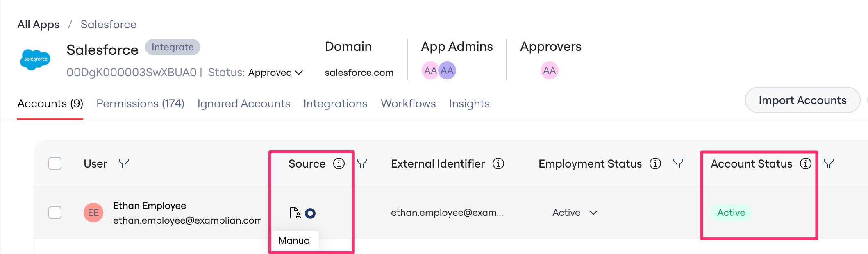Click the salesforce.com domain text
This screenshot has width=868, height=254.
point(359,73)
